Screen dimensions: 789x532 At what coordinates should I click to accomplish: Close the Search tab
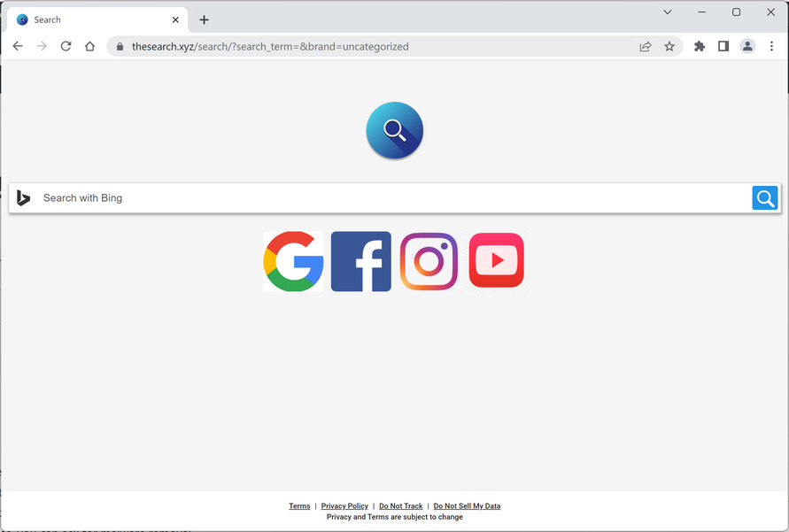175,19
